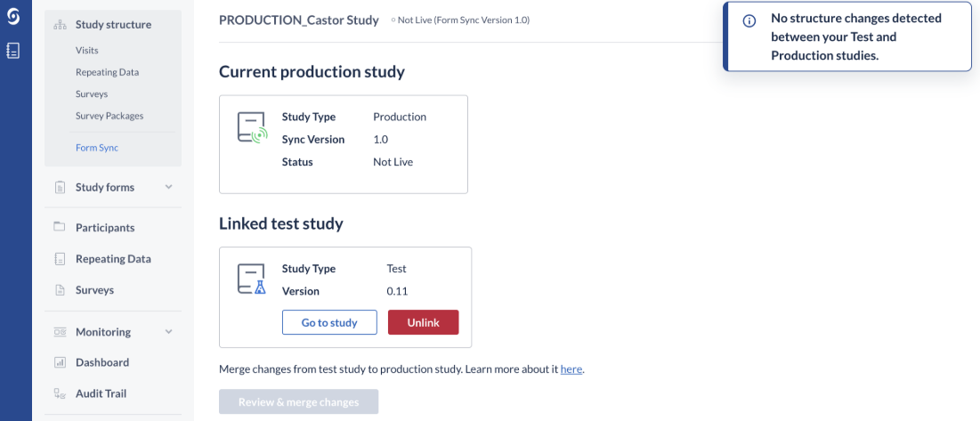980x421 pixels.
Task: Expand the Study forms chevron
Action: pyautogui.click(x=168, y=187)
